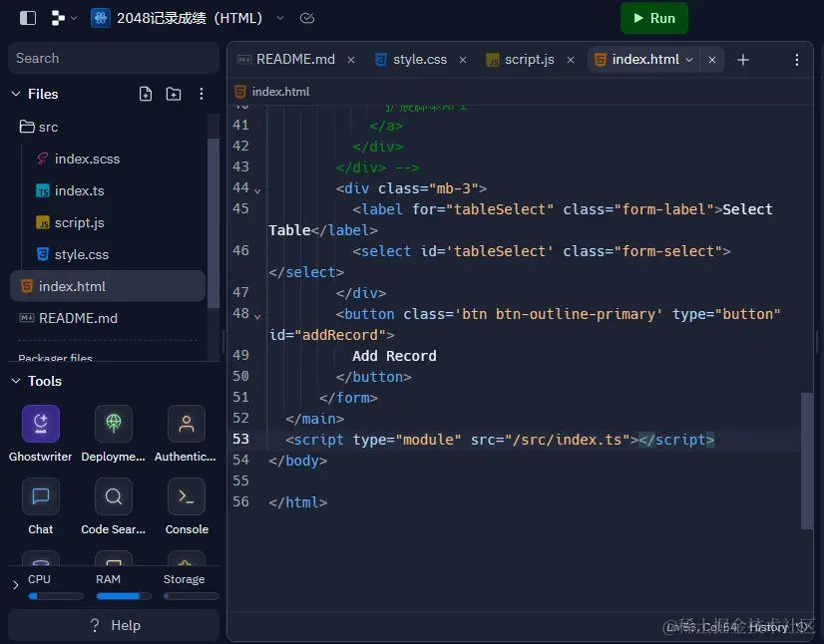Click the </form> closing tag on line 51
The image size is (824, 644).
348,398
